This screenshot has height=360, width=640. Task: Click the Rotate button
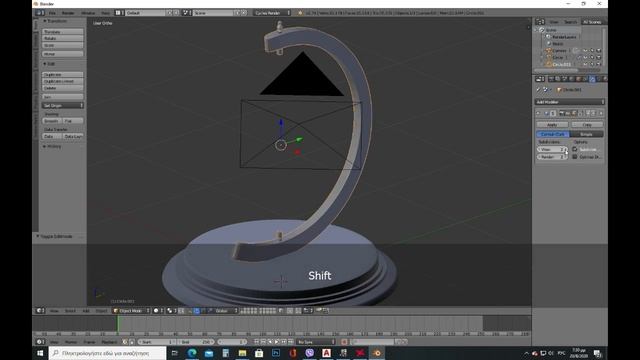point(62,38)
